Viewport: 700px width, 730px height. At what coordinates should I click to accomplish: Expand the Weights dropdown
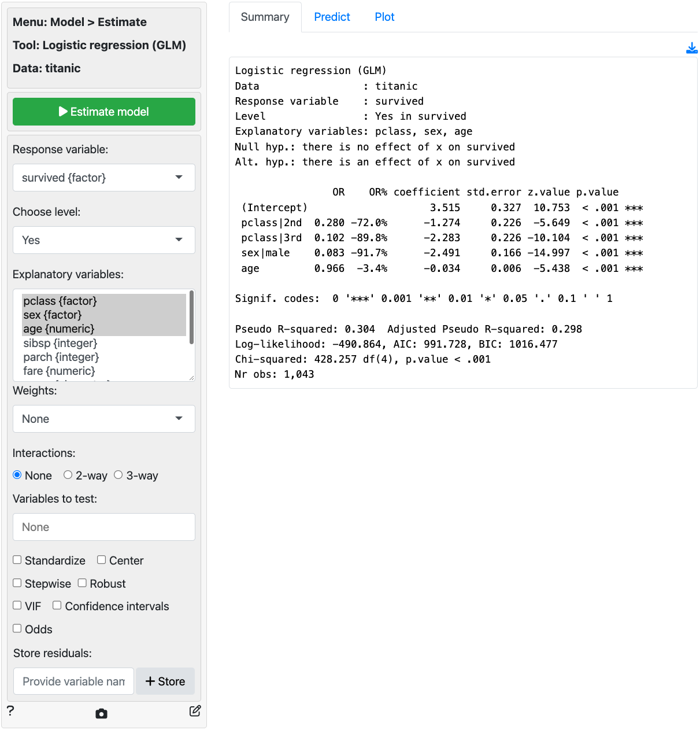pos(104,419)
